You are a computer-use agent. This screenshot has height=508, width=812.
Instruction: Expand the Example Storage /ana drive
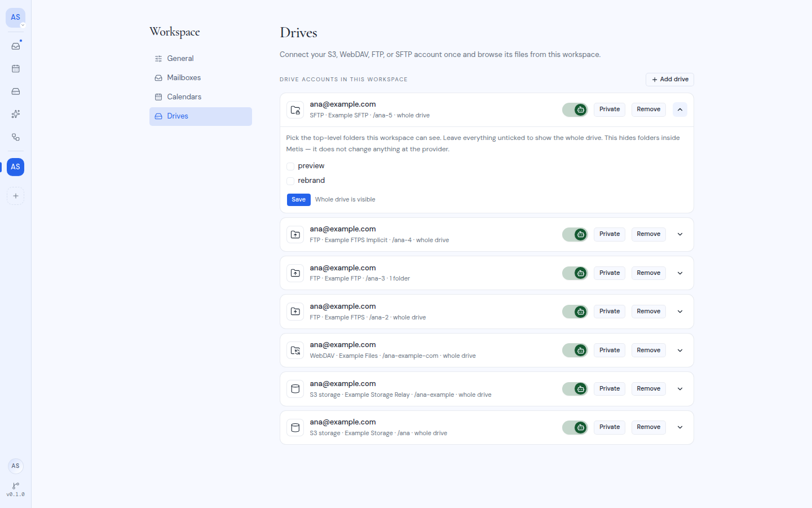(680, 427)
